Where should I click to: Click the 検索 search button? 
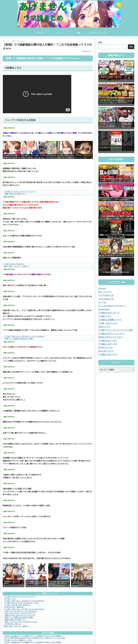click(131, 47)
